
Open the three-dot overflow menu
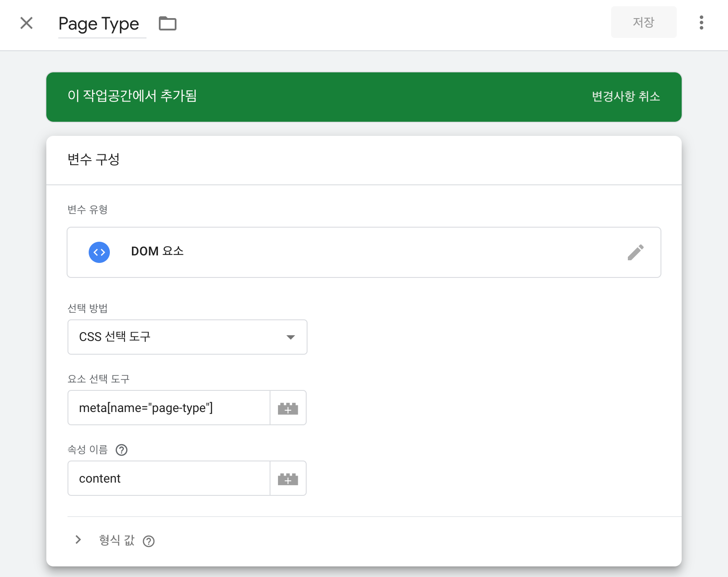click(x=701, y=23)
